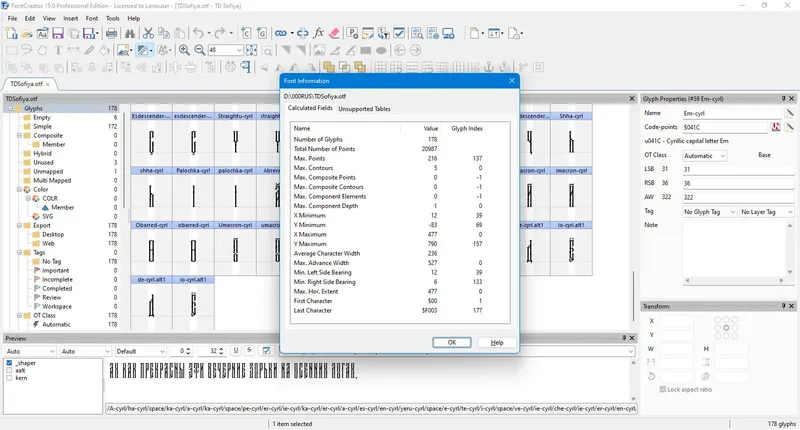Toggle the preview checkmark option button
The width and height of the screenshot is (800, 430).
tap(266, 350)
